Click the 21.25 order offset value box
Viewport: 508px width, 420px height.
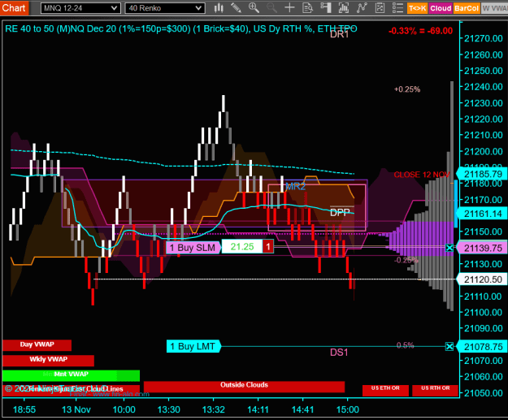[x=242, y=247]
